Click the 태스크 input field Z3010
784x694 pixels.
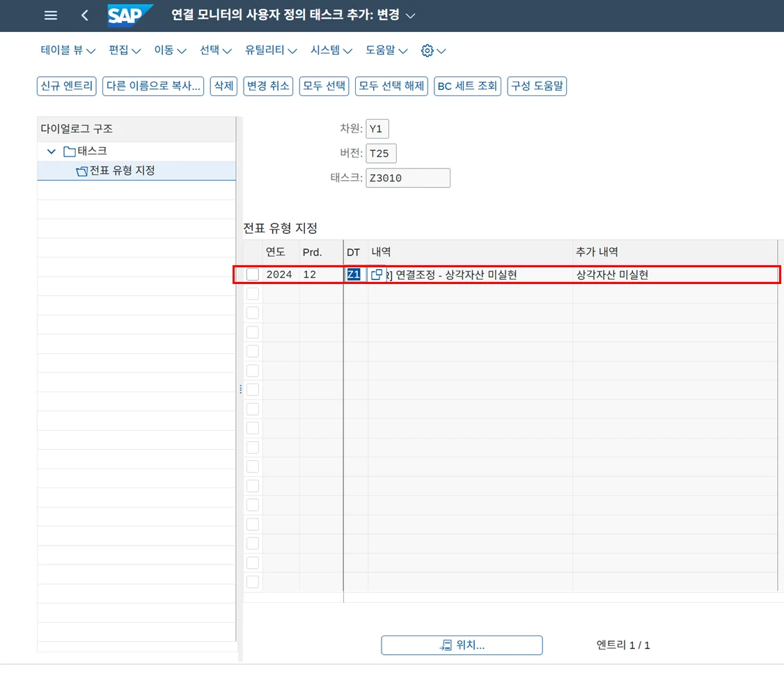(407, 178)
